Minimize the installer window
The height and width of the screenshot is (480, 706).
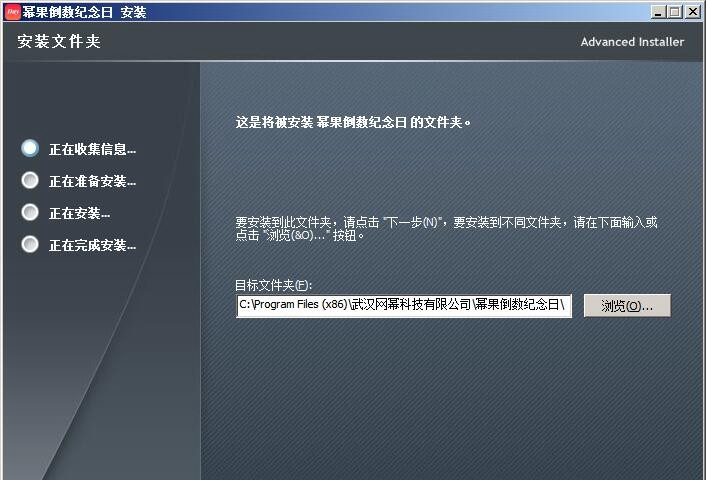click(658, 12)
